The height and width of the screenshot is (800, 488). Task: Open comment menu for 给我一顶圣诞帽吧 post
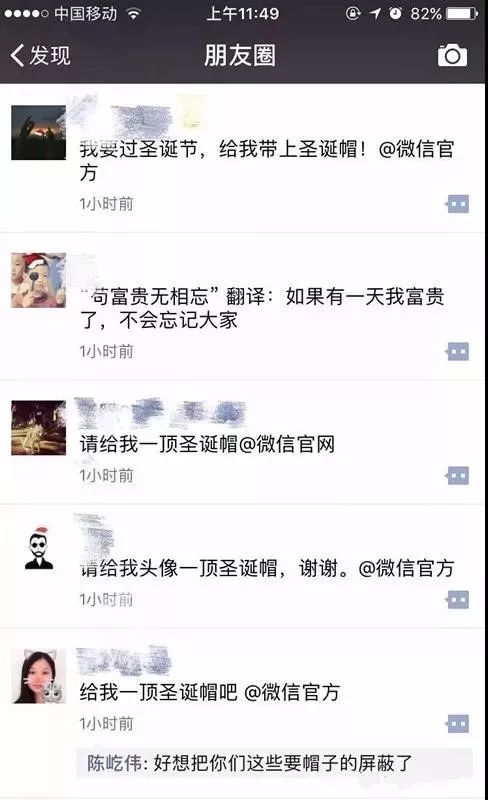pyautogui.click(x=457, y=723)
